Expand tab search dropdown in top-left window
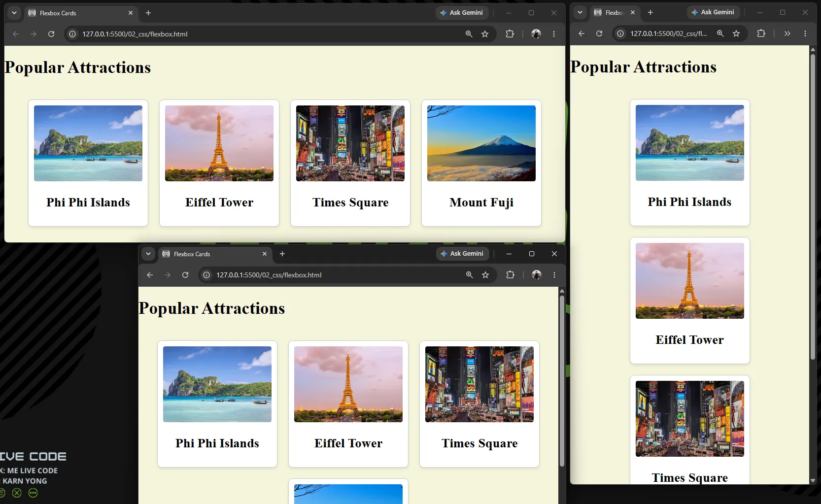The width and height of the screenshot is (821, 504). coord(14,13)
